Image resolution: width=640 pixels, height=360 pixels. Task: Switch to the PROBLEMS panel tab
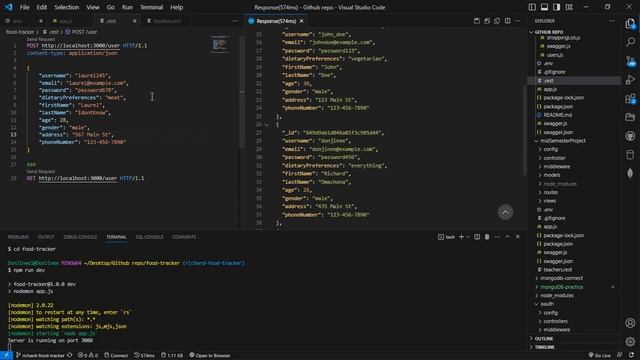(x=18, y=237)
